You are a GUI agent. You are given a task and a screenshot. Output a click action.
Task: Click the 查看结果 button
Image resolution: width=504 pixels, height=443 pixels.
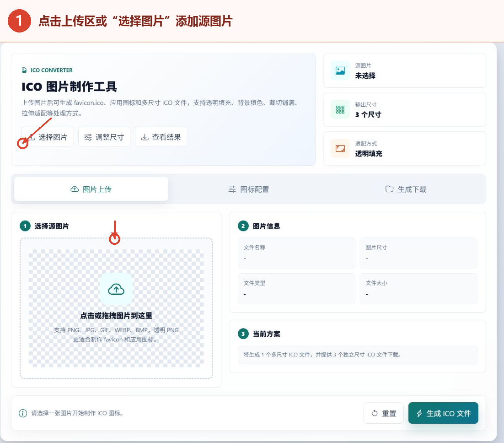click(x=161, y=137)
